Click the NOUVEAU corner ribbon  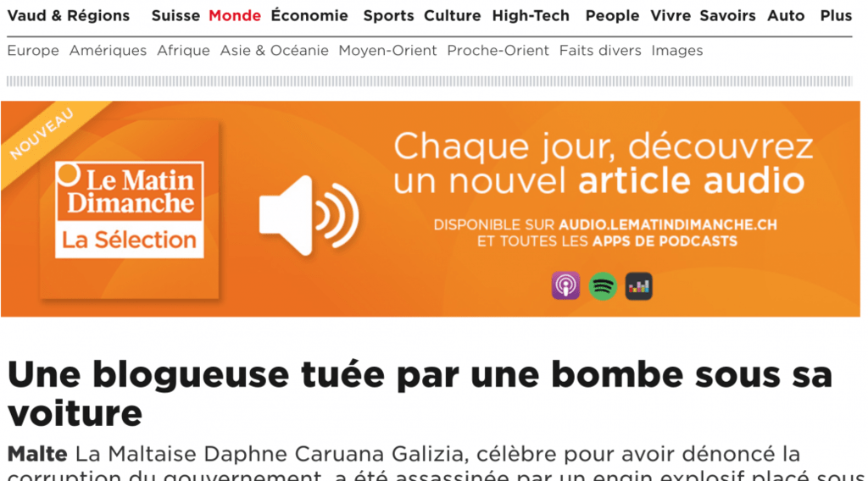click(x=41, y=135)
